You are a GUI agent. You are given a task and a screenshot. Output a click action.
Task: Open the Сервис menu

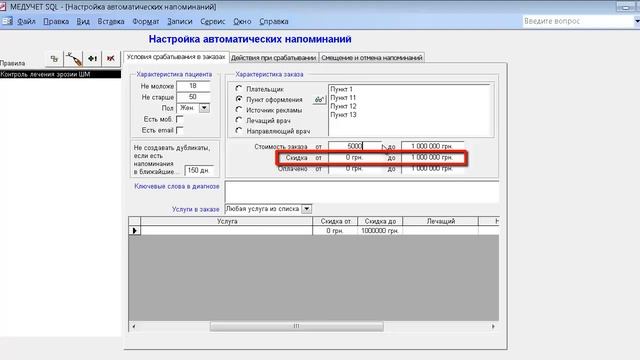213,22
